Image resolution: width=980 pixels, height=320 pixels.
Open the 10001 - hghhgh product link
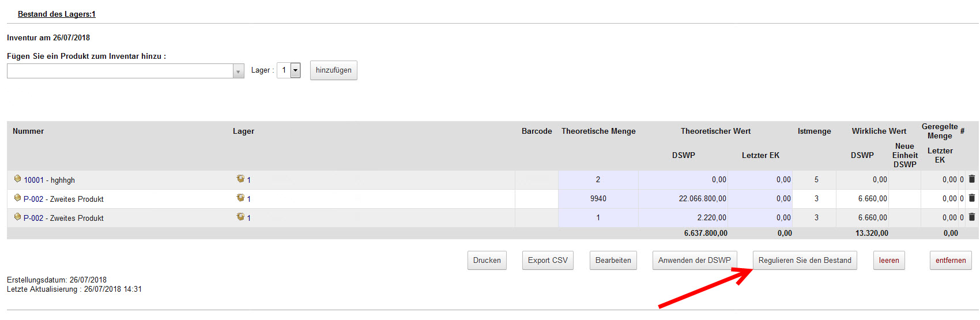50,180
